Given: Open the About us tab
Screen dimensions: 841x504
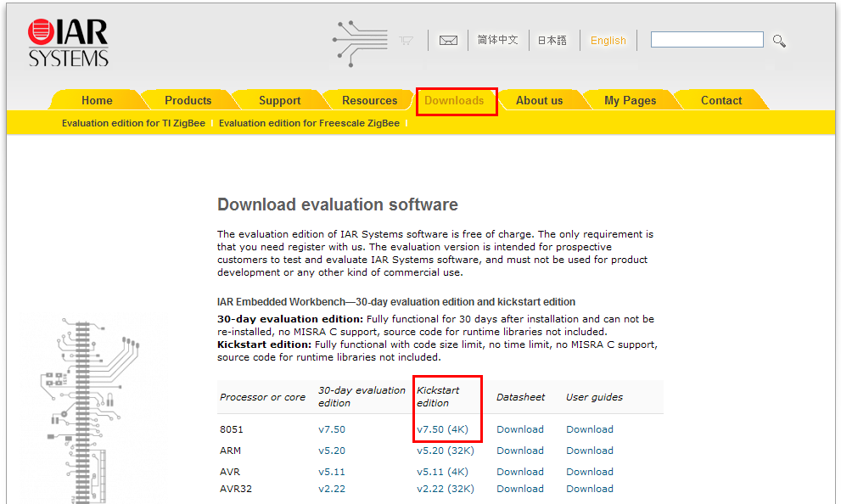Looking at the screenshot, I should tap(540, 100).
